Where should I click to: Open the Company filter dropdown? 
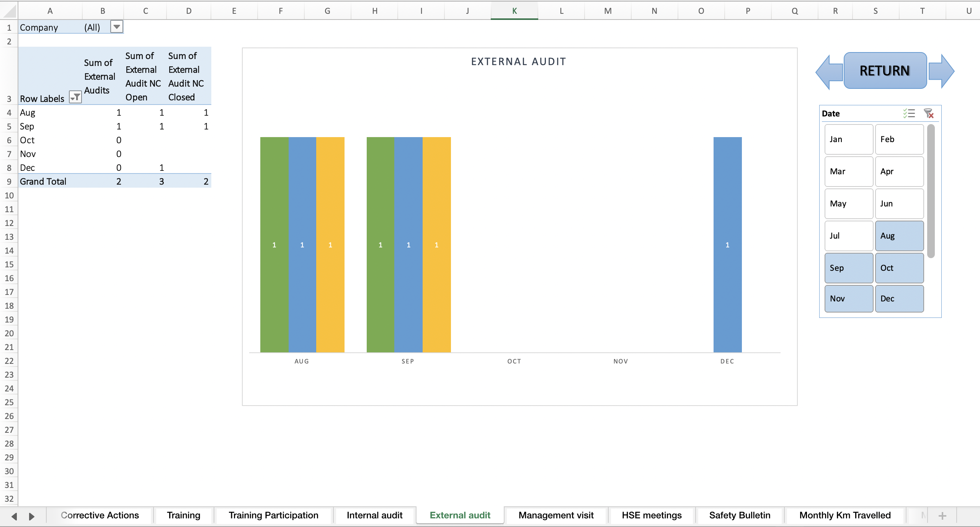pyautogui.click(x=116, y=27)
